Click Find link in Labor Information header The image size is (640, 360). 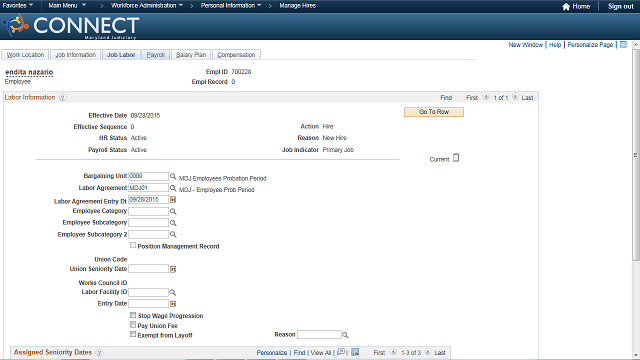(x=446, y=98)
